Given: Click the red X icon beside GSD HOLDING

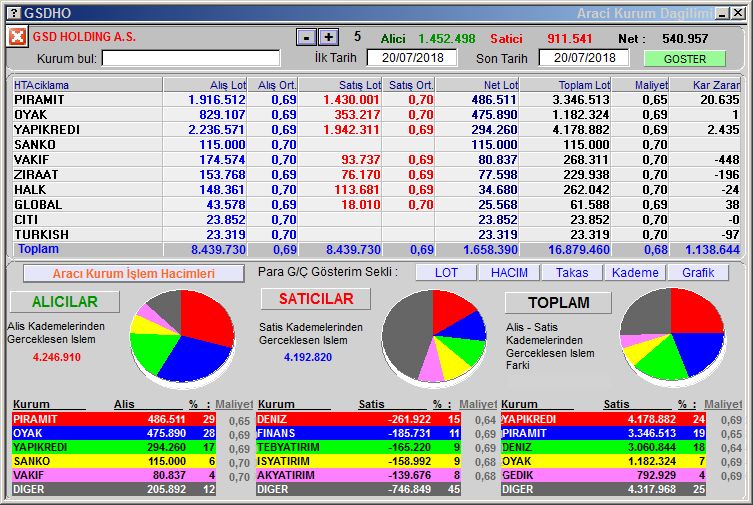Looking at the screenshot, I should coord(17,36).
